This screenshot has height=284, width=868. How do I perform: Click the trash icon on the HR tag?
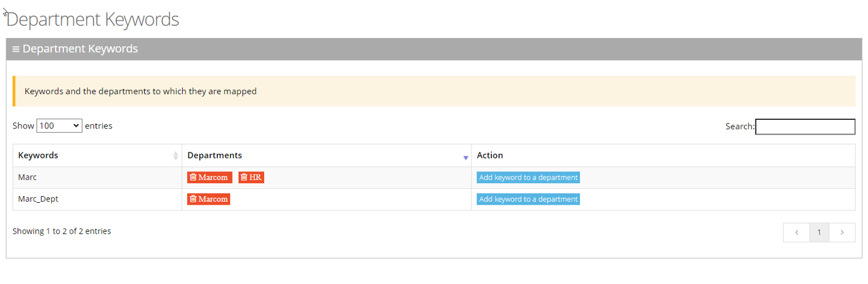point(244,178)
